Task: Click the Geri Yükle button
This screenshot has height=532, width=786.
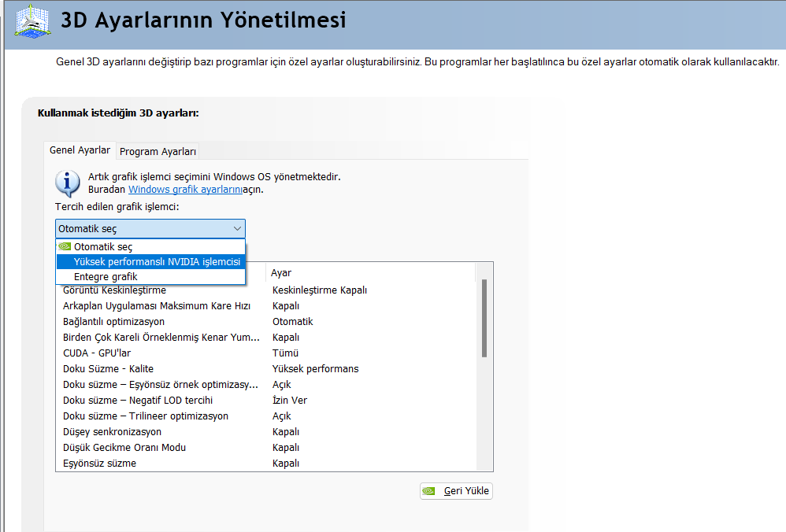Action: pos(456,491)
